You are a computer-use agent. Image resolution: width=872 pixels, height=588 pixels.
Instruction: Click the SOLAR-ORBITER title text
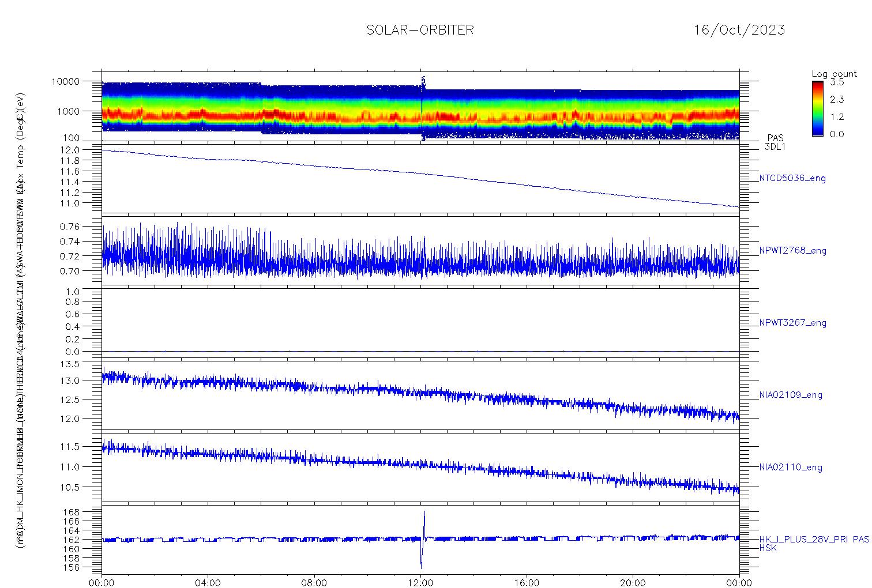420,30
